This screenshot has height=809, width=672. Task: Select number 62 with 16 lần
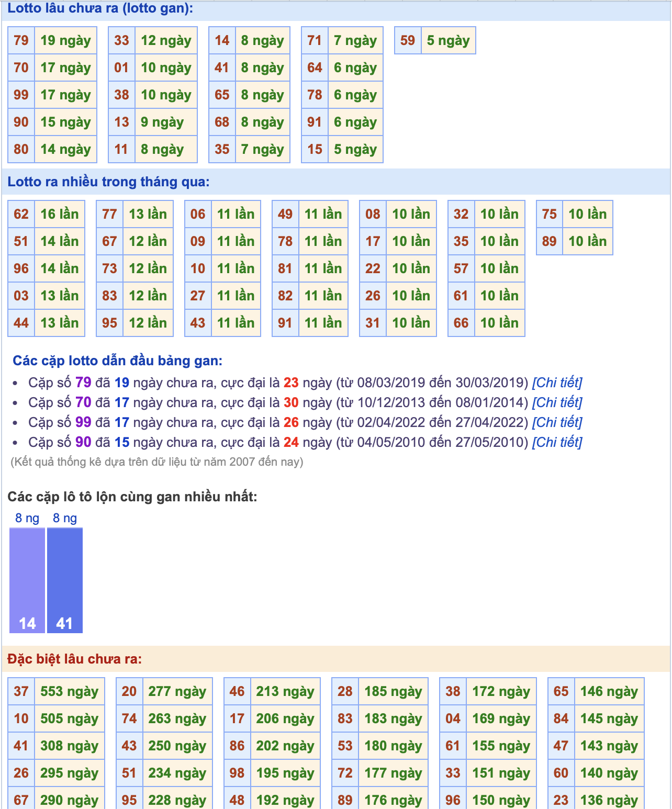[21, 214]
